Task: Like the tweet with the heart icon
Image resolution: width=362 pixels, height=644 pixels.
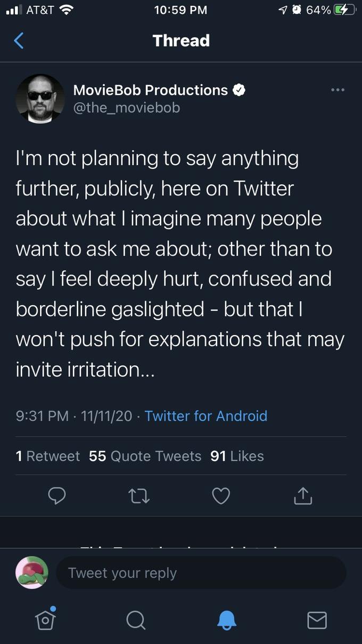Action: pyautogui.click(x=221, y=496)
